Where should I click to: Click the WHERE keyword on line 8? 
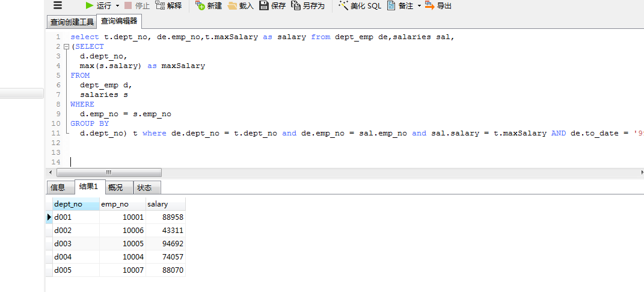click(82, 104)
